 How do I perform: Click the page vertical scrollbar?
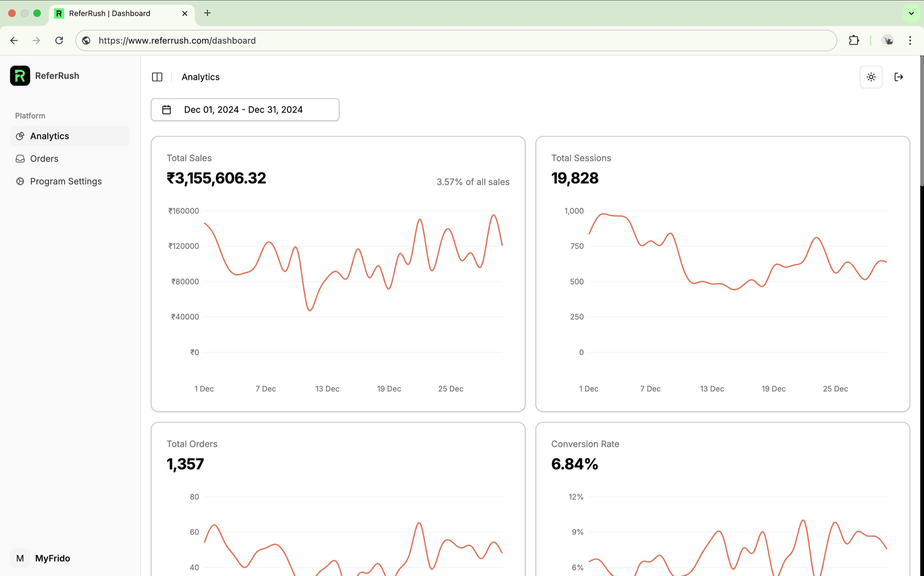[x=922, y=121]
